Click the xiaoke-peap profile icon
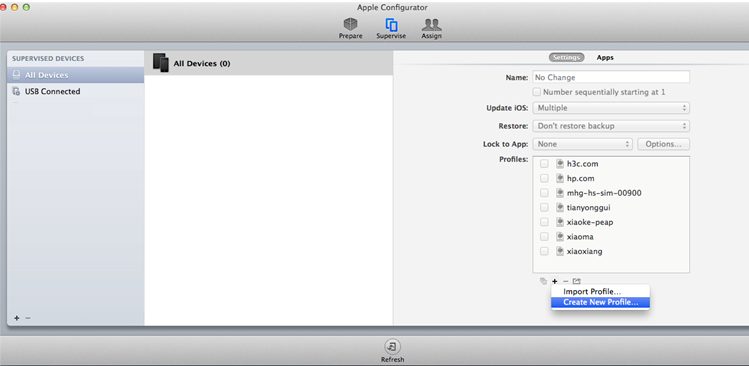 pyautogui.click(x=560, y=222)
